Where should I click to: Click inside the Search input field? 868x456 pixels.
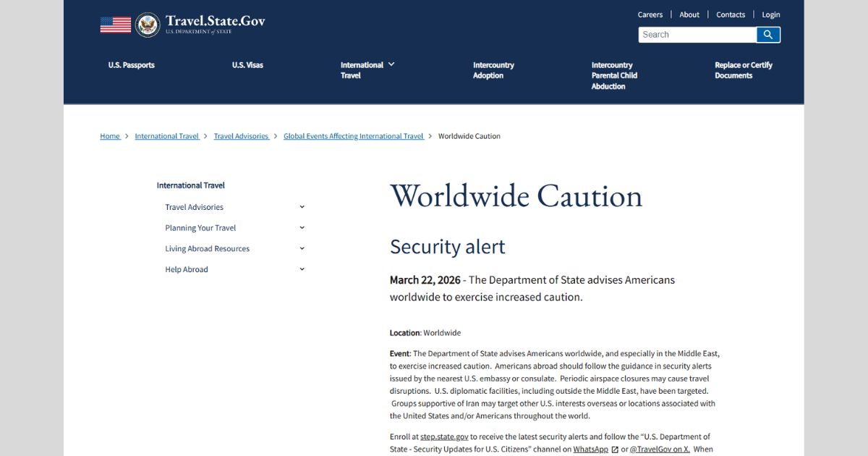tap(697, 35)
